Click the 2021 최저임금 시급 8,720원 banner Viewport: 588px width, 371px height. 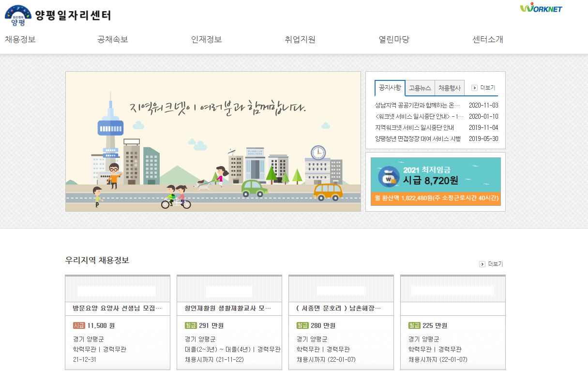[435, 182]
